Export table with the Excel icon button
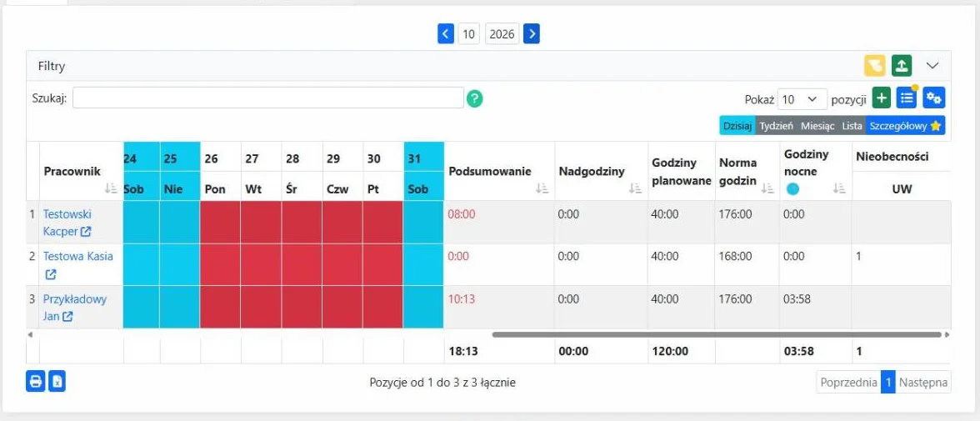The height and width of the screenshot is (421, 980). (x=57, y=382)
